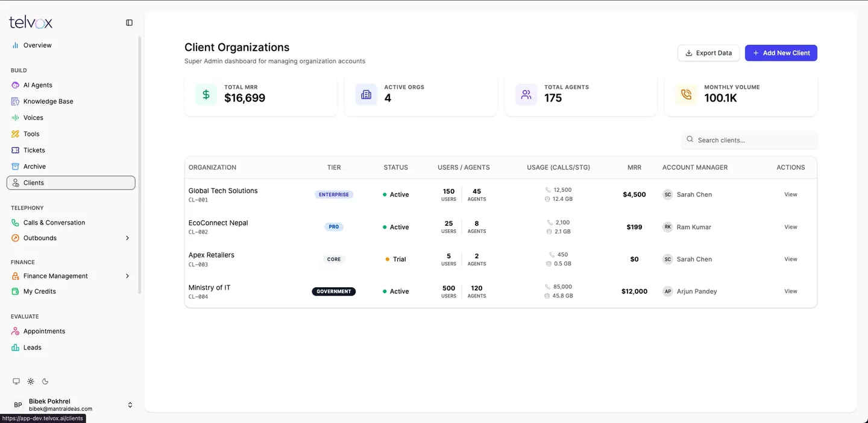This screenshot has height=423, width=868.
Task: Click the Search clients field
Action: (749, 140)
